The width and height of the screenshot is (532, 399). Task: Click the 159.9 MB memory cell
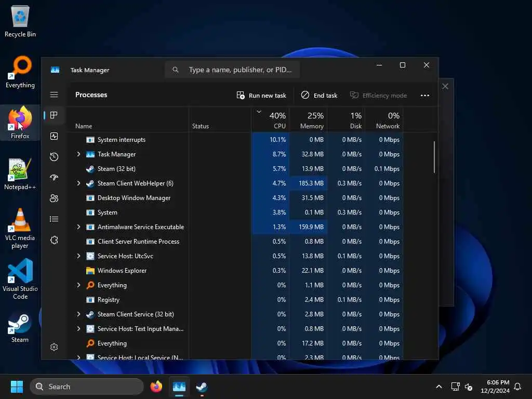click(x=309, y=227)
